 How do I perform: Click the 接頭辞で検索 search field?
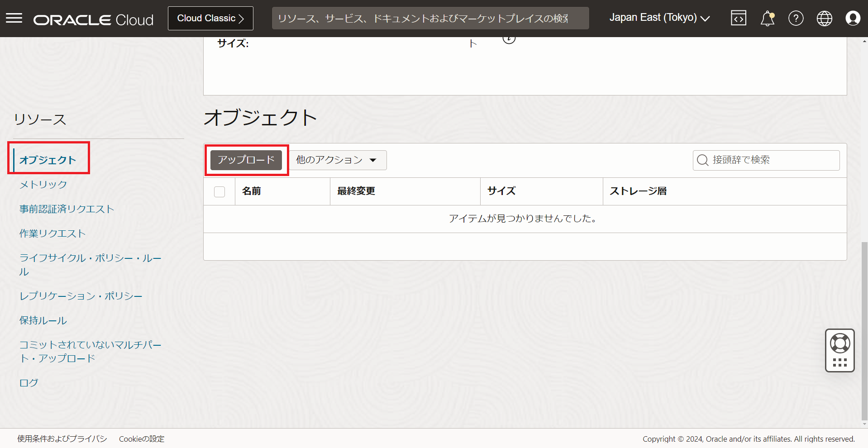[x=769, y=160]
